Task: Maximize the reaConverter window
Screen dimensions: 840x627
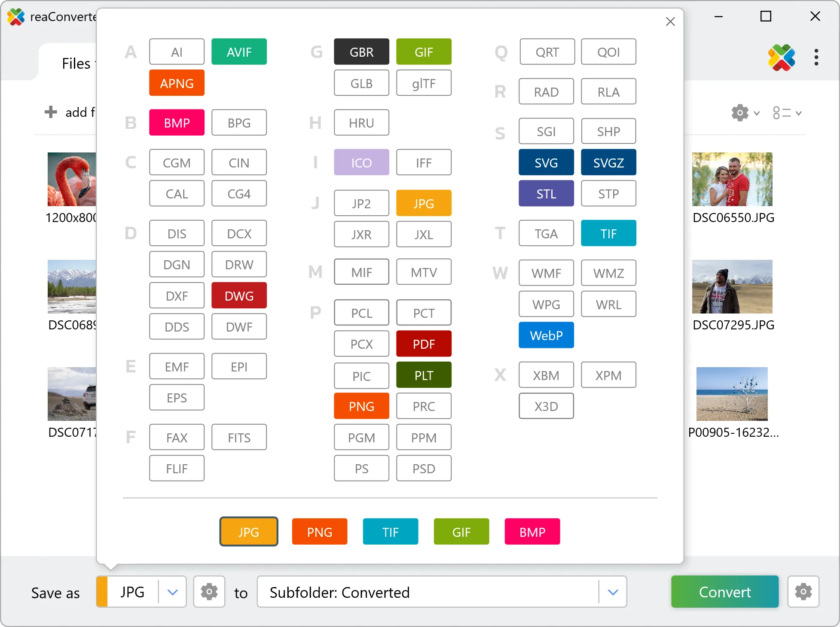Action: [766, 16]
